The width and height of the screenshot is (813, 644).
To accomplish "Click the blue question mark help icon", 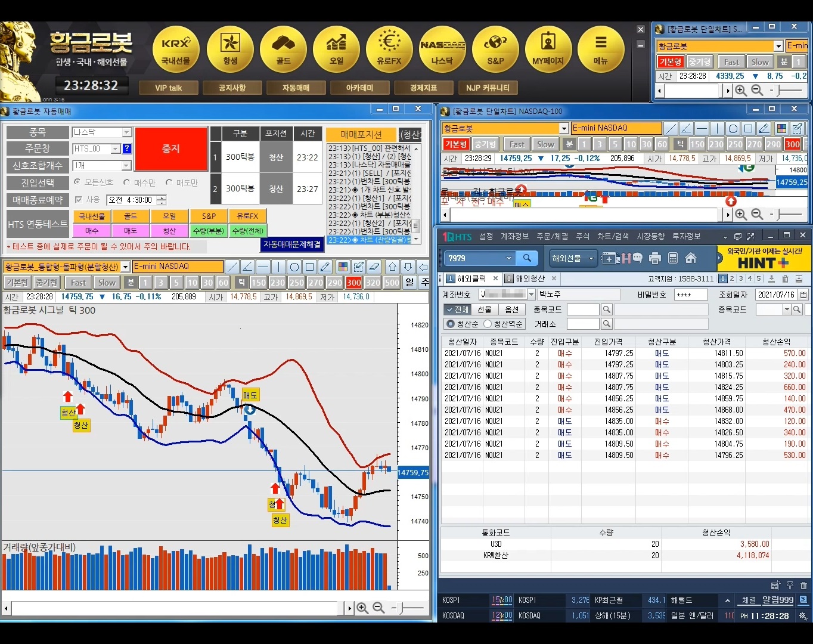I will [126, 148].
